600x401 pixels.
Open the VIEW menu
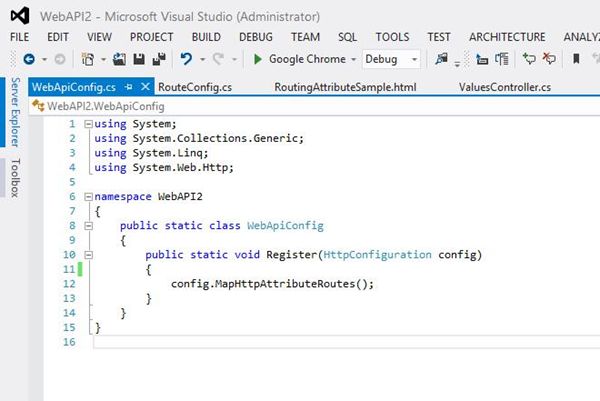point(99,37)
